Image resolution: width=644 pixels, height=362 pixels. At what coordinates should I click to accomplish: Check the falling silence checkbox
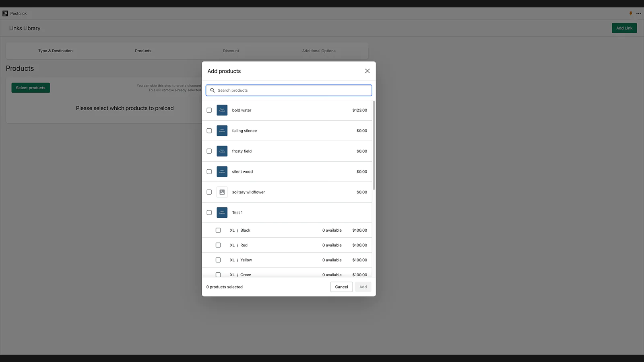click(209, 131)
